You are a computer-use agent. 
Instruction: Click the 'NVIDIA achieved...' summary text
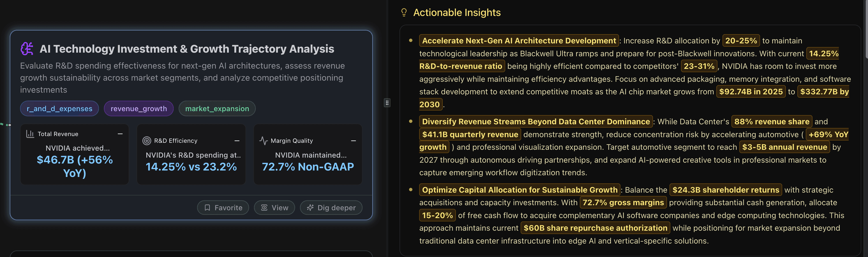(x=77, y=148)
